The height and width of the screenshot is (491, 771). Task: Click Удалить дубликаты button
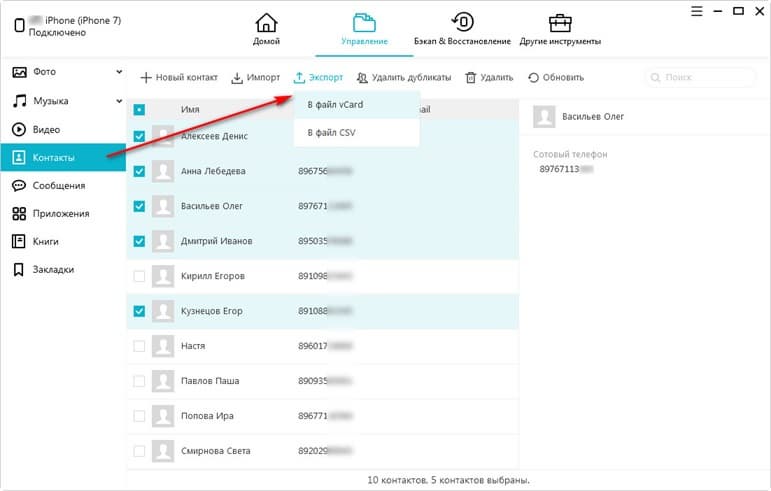click(x=404, y=77)
